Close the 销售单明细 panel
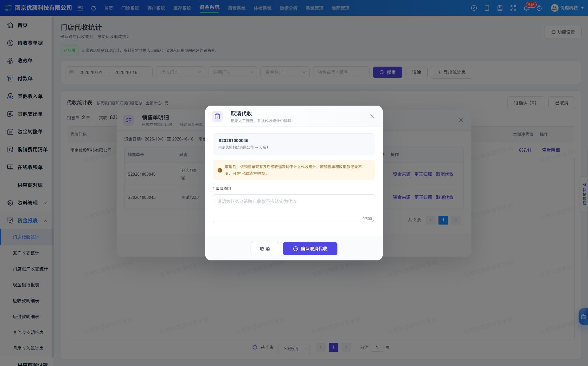 coord(461,120)
